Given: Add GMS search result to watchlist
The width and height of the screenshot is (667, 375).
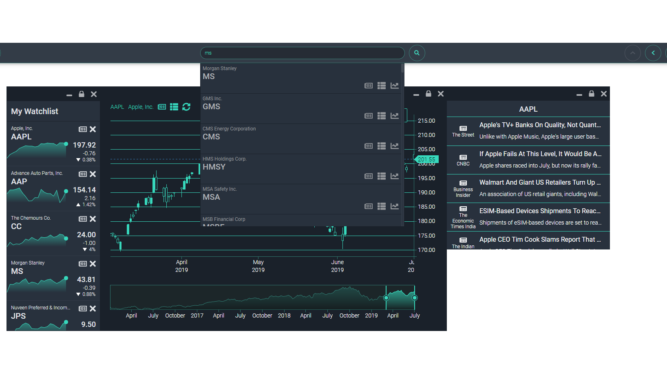Looking at the screenshot, I should coord(382,116).
